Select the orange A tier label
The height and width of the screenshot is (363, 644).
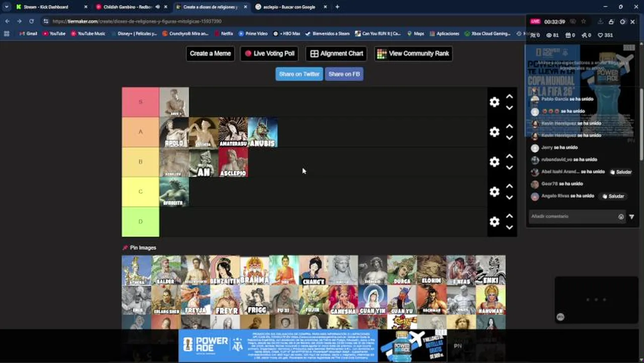click(141, 132)
